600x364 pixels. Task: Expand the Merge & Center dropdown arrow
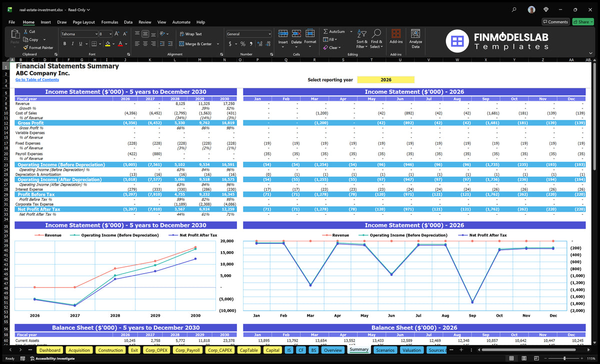click(218, 44)
